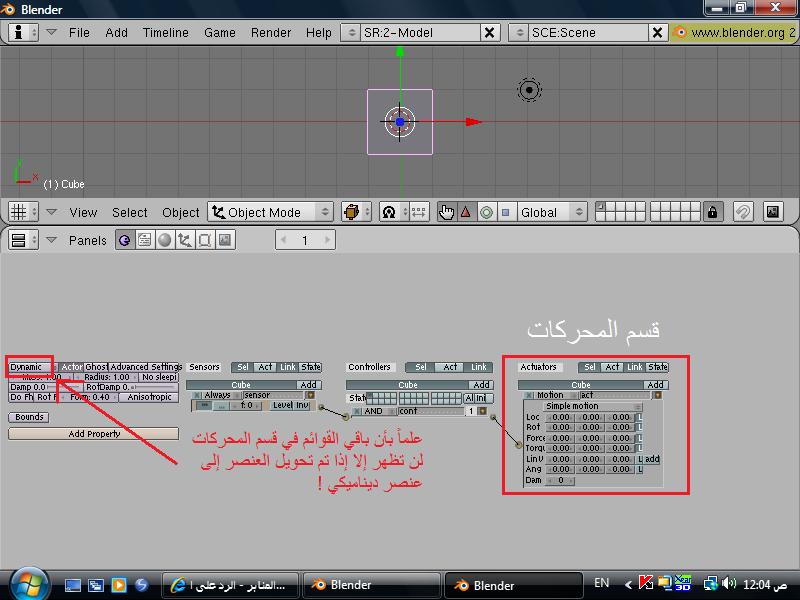Delete the Always sensor with X
800x600 pixels.
pyautogui.click(x=197, y=395)
